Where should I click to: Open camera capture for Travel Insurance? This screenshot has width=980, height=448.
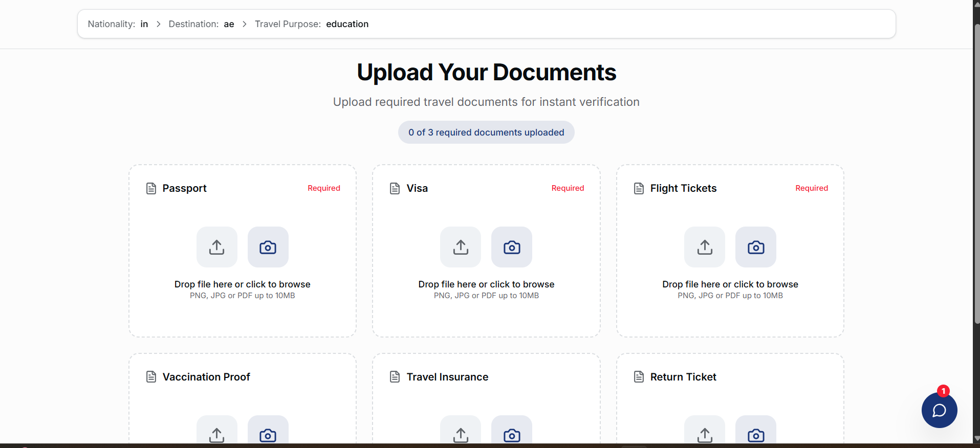point(512,430)
